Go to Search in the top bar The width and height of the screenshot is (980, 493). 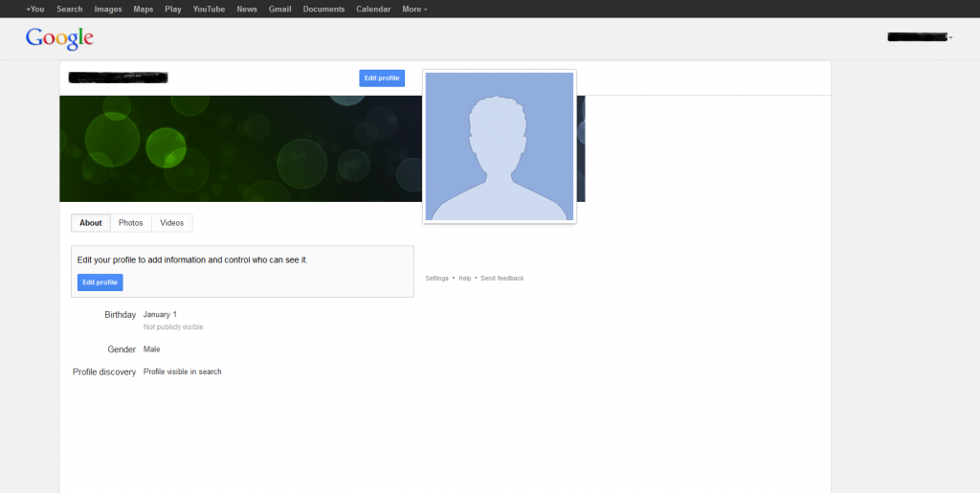(69, 10)
